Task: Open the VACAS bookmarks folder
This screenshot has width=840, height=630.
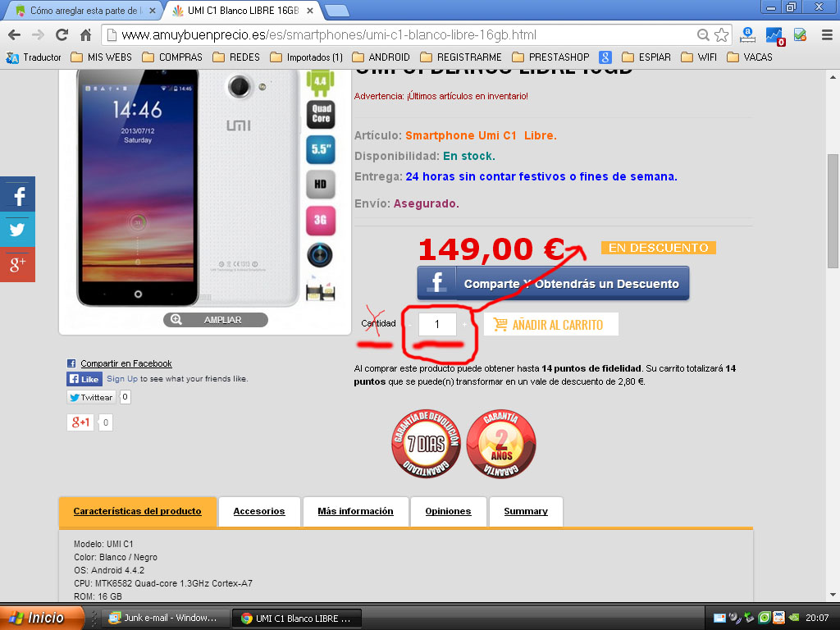Action: (750, 57)
